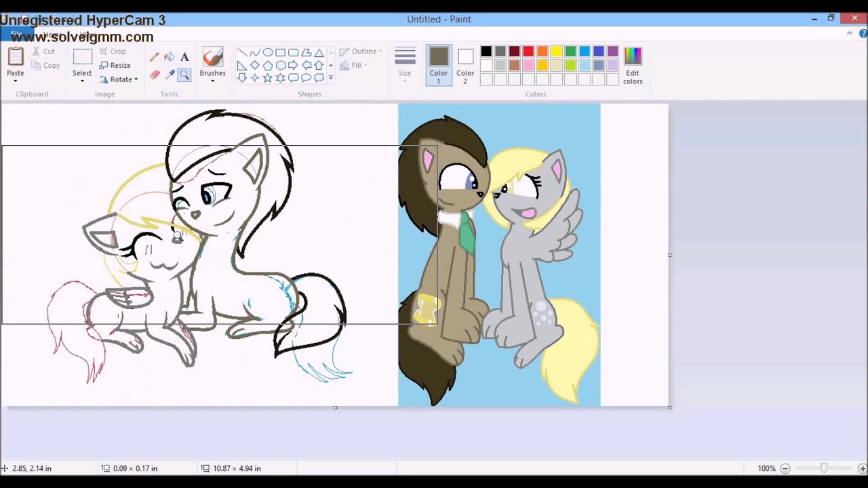Click the zoom in plus button
This screenshot has width=868, height=488.
(x=862, y=468)
